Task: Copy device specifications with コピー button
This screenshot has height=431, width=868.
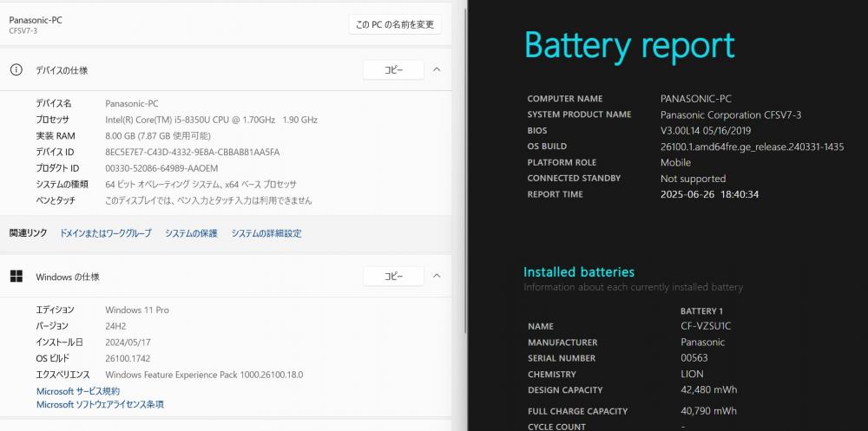Action: coord(393,70)
